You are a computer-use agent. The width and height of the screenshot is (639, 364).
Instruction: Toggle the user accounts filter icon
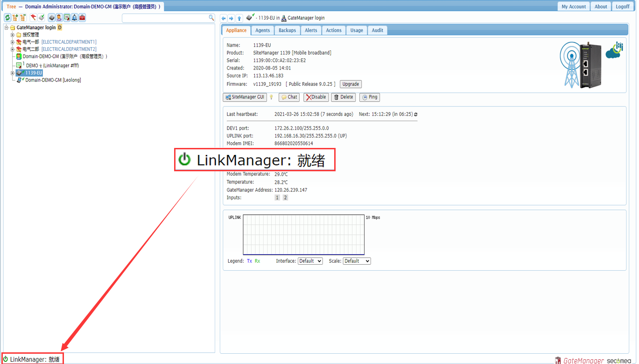pos(59,18)
